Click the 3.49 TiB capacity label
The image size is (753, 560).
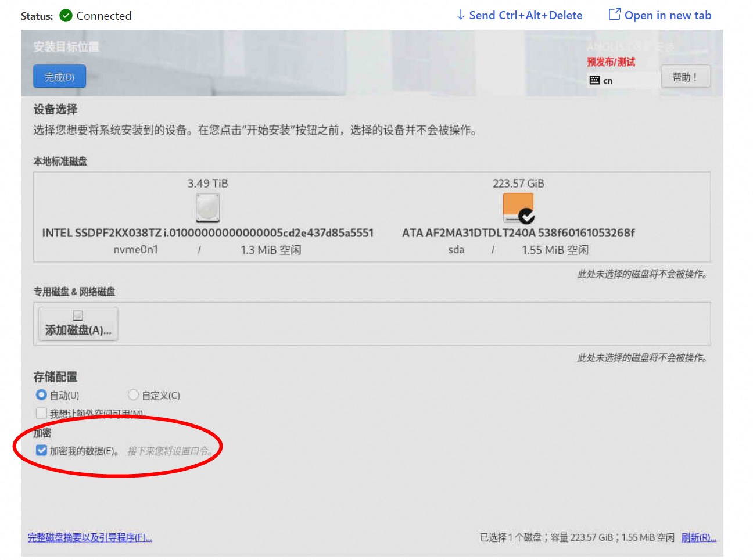pos(207,184)
